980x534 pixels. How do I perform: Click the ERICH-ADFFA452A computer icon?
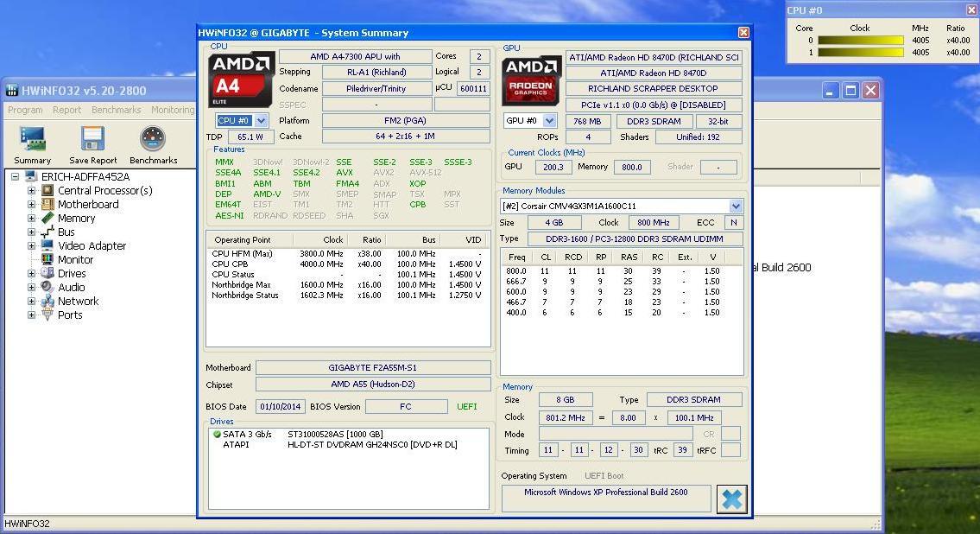31,176
